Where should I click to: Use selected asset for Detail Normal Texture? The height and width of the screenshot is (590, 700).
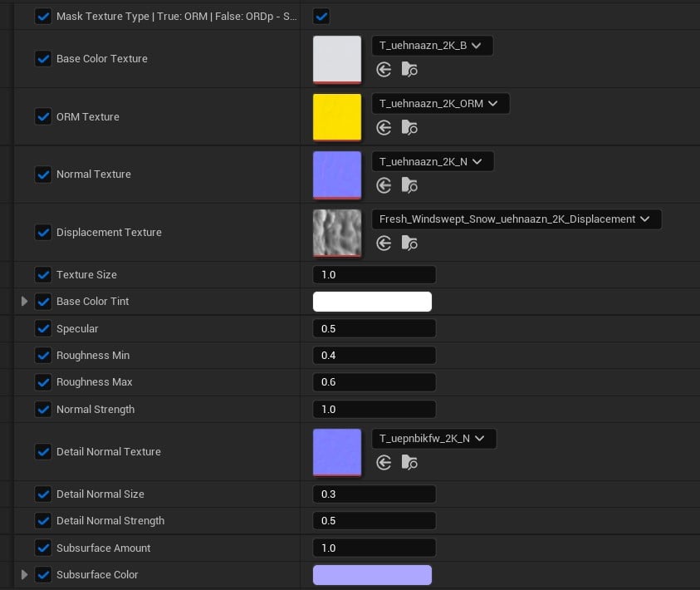tap(384, 463)
